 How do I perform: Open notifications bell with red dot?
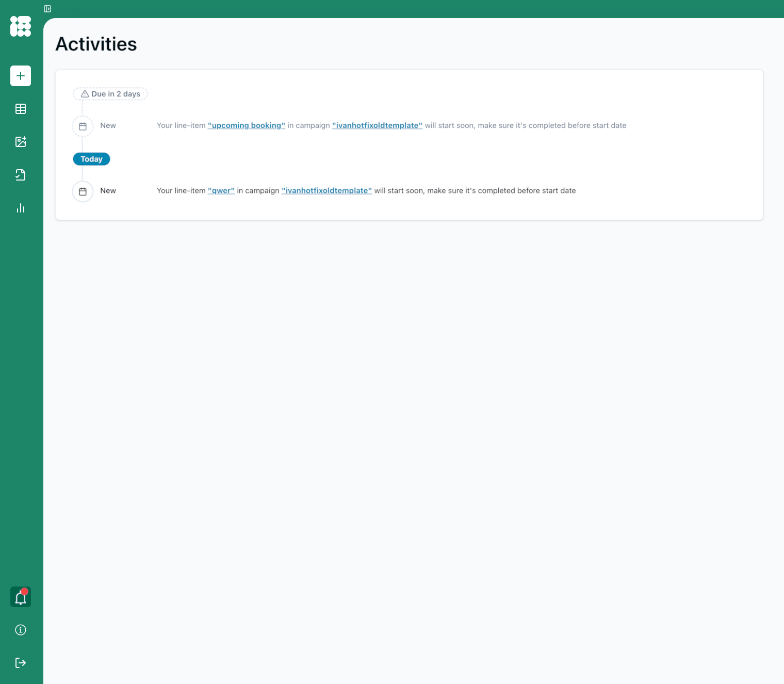(21, 597)
